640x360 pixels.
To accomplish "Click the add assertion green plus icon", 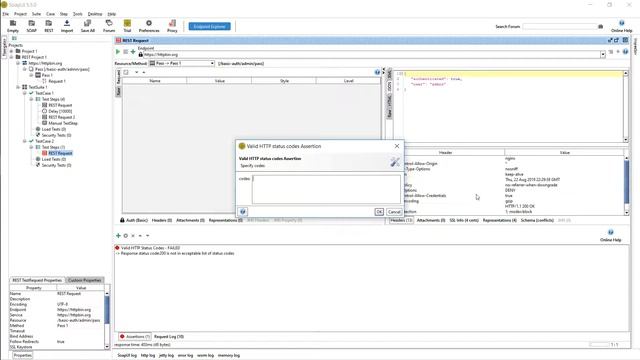I will tap(118, 236).
